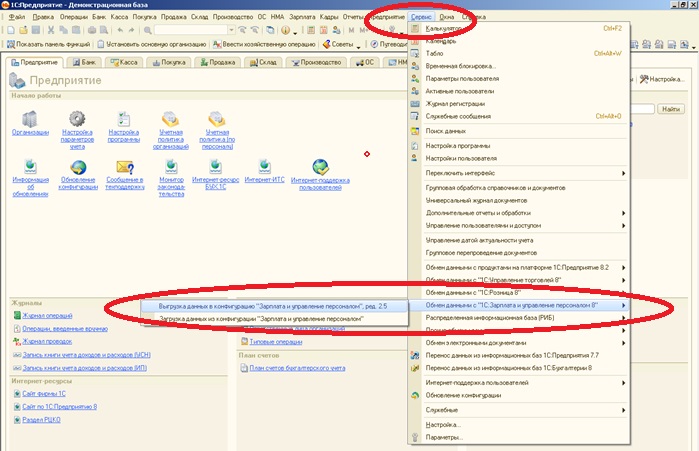
Task: Click the New document toolbar icon
Action: 11,30
